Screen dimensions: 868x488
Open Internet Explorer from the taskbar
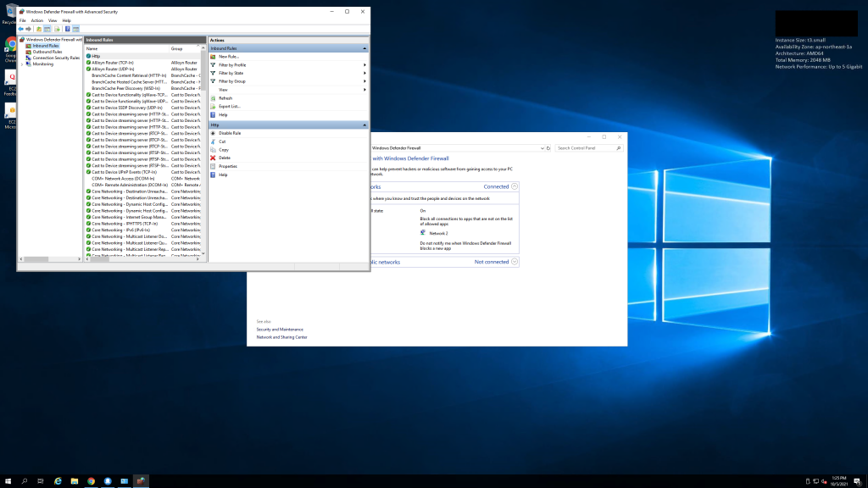pos(58,481)
